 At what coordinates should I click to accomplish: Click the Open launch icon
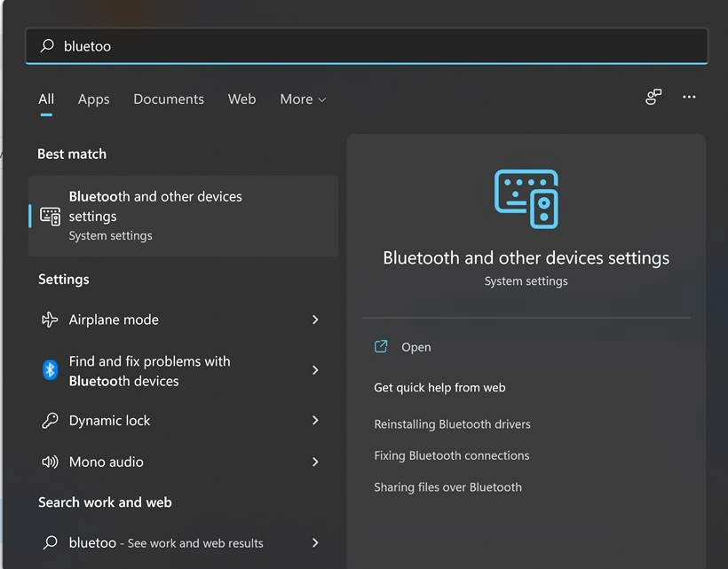(x=381, y=347)
